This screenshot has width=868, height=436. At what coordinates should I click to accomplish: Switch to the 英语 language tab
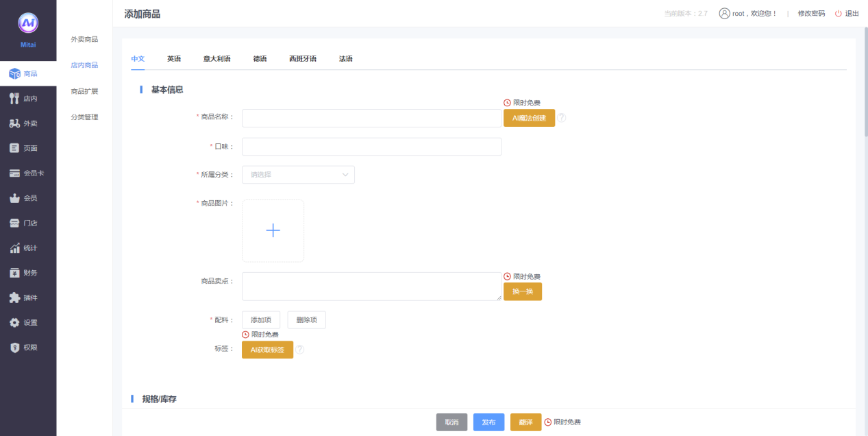coord(174,59)
